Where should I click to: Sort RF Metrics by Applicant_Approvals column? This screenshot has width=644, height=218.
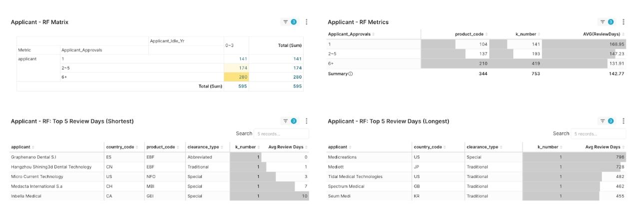point(351,34)
